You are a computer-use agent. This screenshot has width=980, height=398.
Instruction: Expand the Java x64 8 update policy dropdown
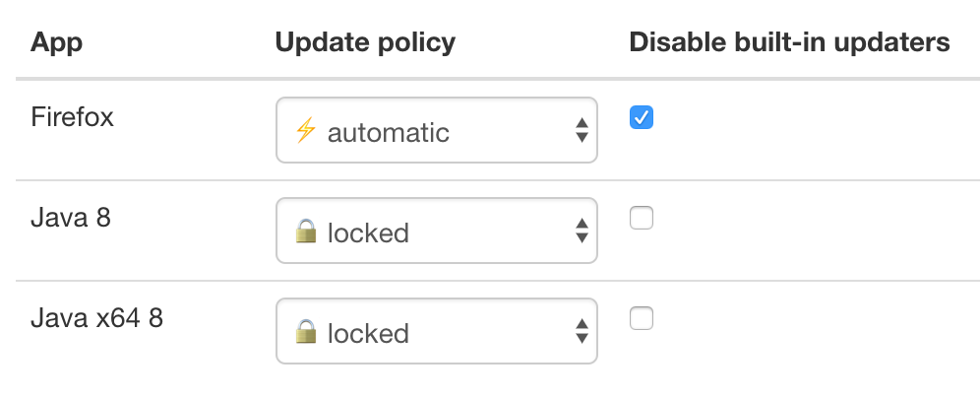[437, 332]
